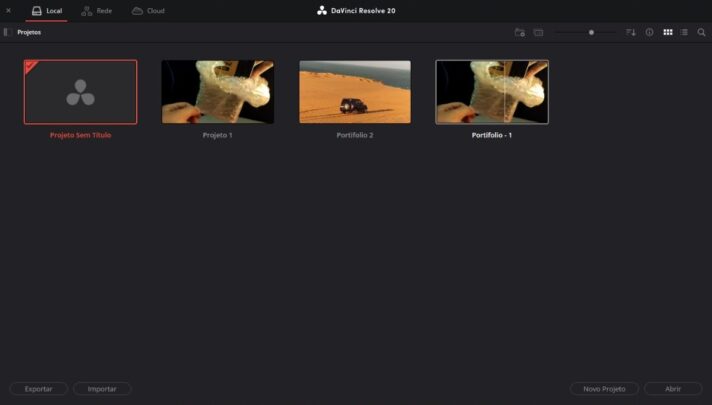Toggle the project libraries sidebar
The width and height of the screenshot is (712, 405).
tap(6, 32)
